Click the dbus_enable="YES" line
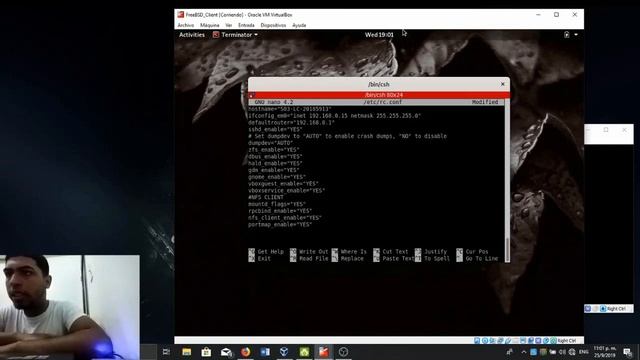The height and width of the screenshot is (360, 640). coord(275,157)
